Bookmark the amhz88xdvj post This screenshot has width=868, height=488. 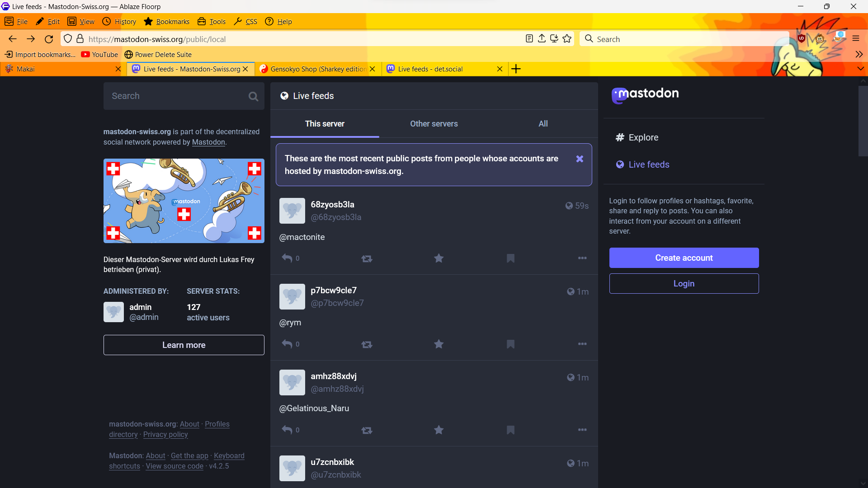coord(510,430)
